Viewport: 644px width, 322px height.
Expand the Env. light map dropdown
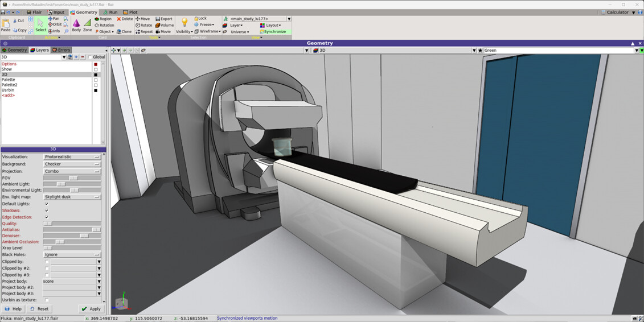pyautogui.click(x=72, y=197)
